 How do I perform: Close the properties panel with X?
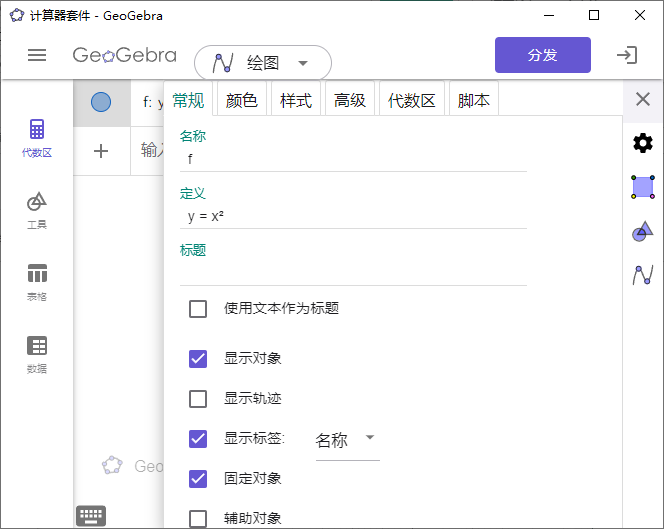[643, 99]
